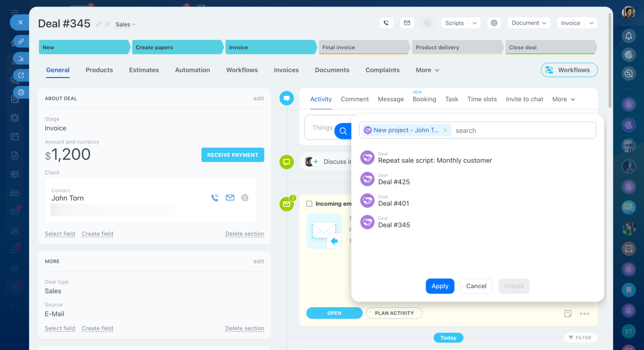The width and height of the screenshot is (644, 350).
Task: Expand the More tabs menu
Action: tap(427, 70)
